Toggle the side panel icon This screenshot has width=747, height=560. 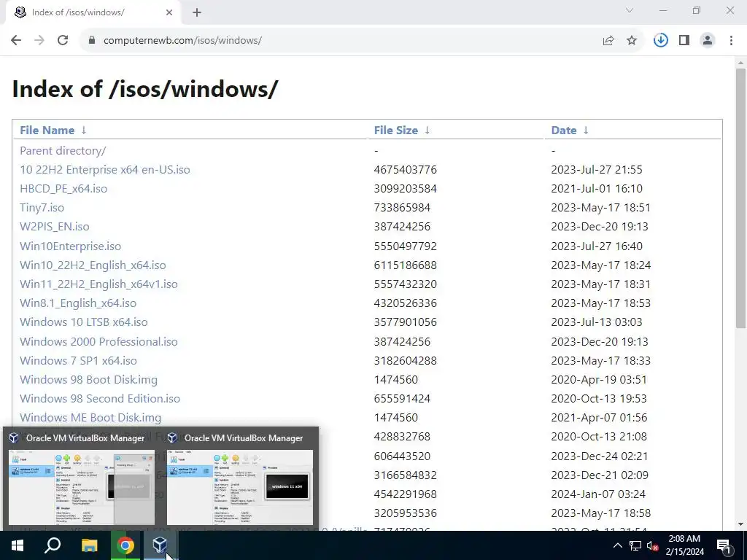click(684, 41)
